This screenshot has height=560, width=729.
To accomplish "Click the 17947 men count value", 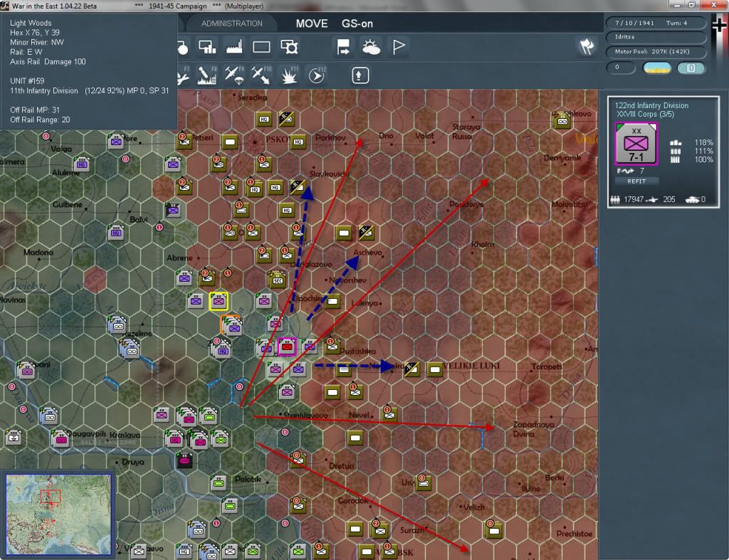I will pos(633,199).
